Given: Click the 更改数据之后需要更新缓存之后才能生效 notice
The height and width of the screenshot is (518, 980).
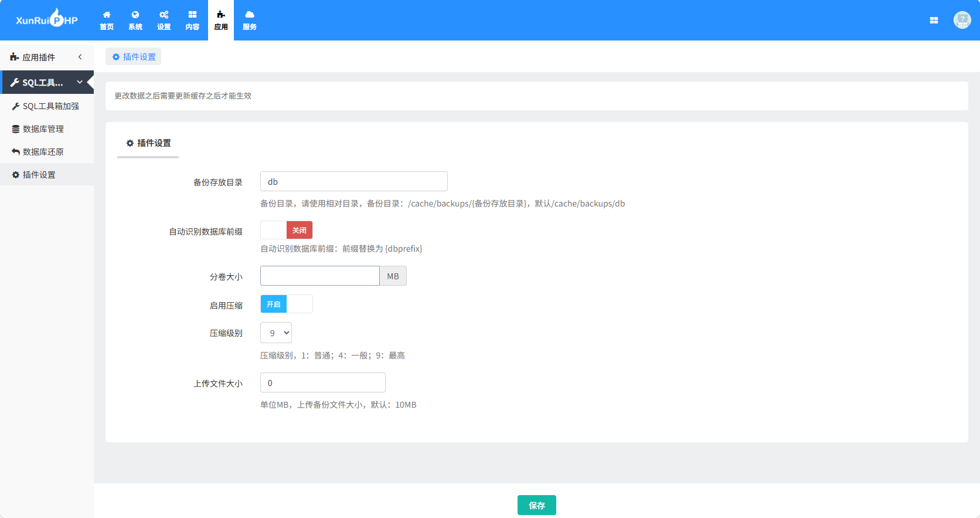Looking at the screenshot, I should coord(183,96).
